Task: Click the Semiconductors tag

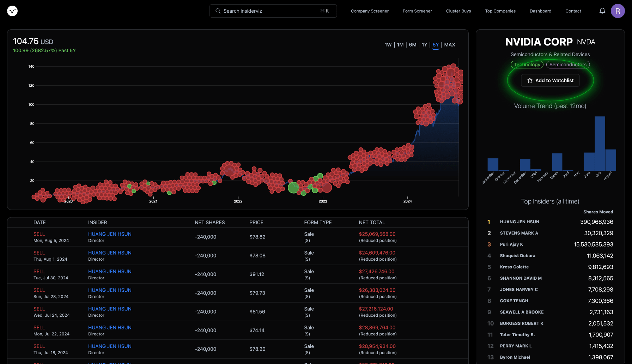Action: click(x=568, y=65)
